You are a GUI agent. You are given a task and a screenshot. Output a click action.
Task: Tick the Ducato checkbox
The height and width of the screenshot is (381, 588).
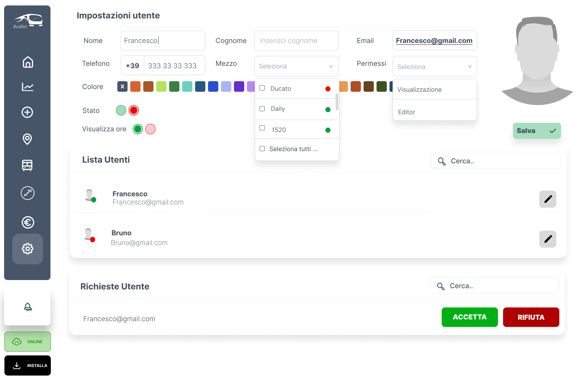tap(262, 88)
